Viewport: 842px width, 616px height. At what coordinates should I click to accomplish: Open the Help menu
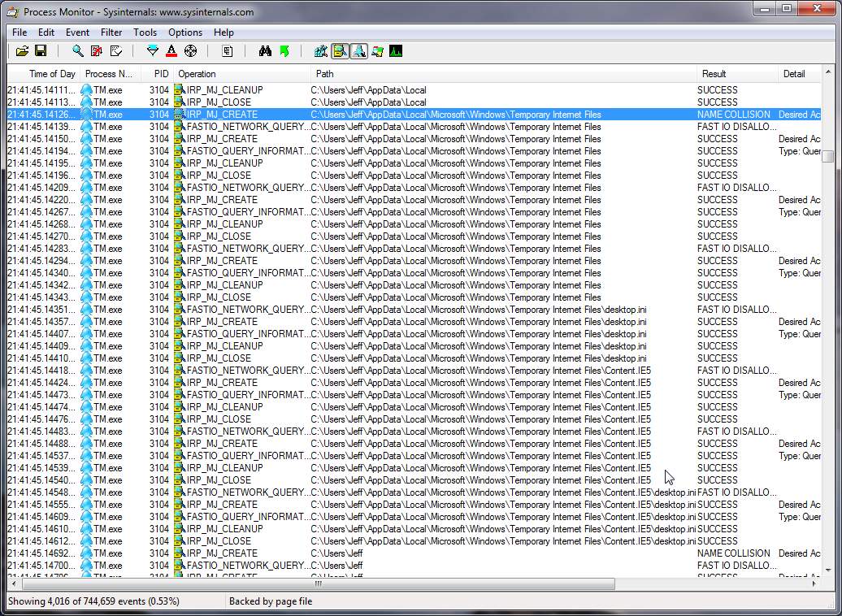224,33
